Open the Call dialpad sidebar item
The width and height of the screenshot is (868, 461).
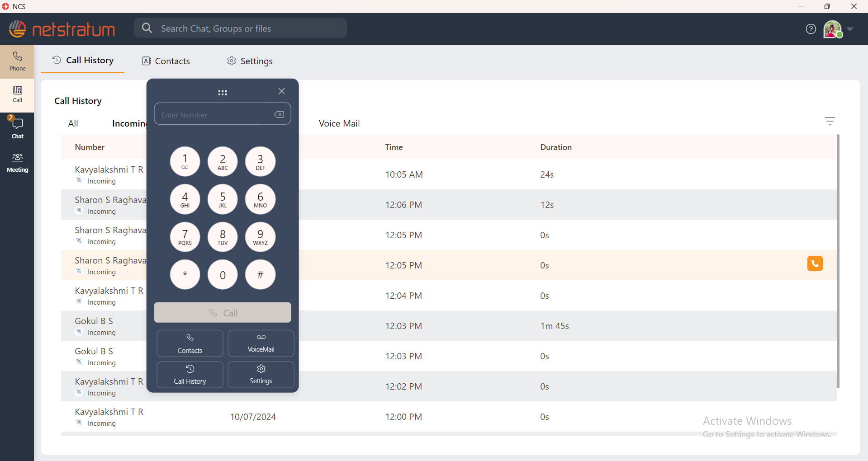coord(17,94)
